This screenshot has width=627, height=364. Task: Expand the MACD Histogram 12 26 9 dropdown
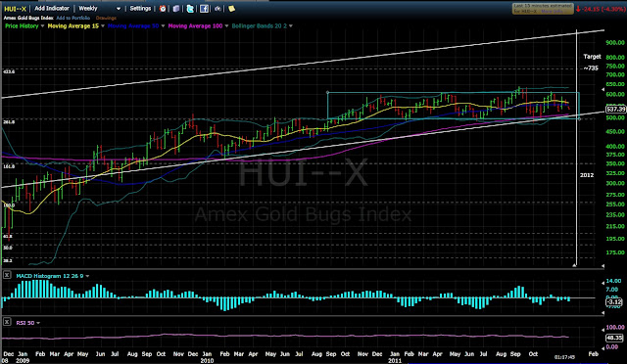click(87, 276)
